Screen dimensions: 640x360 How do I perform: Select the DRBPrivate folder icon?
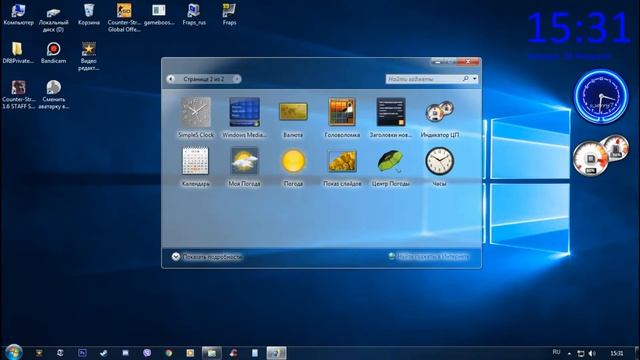(x=18, y=53)
